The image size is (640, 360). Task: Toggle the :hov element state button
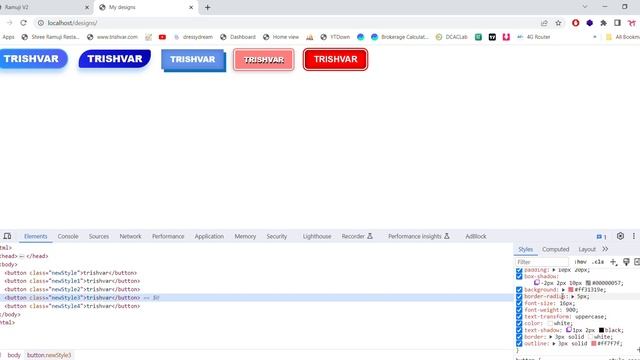(x=580, y=262)
